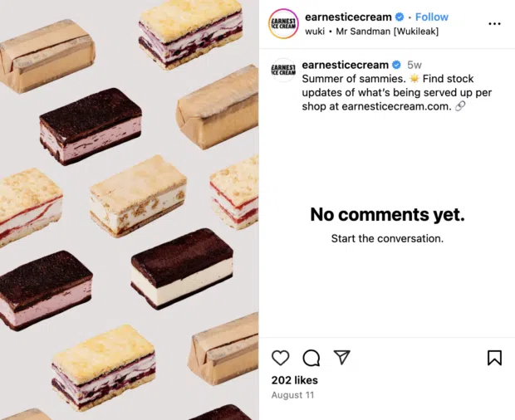This screenshot has width=515, height=420.
Task: Follow the earnesticecream account
Action: [x=431, y=17]
